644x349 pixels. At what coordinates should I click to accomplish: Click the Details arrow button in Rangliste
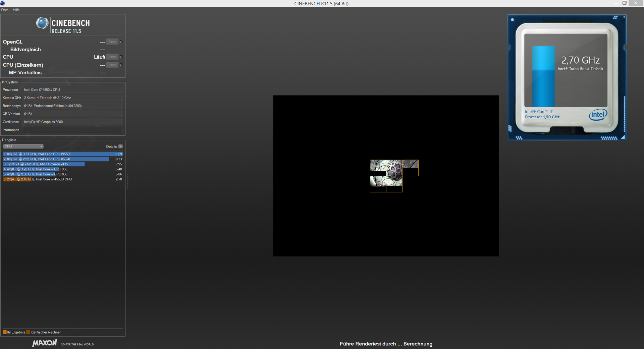coord(120,147)
